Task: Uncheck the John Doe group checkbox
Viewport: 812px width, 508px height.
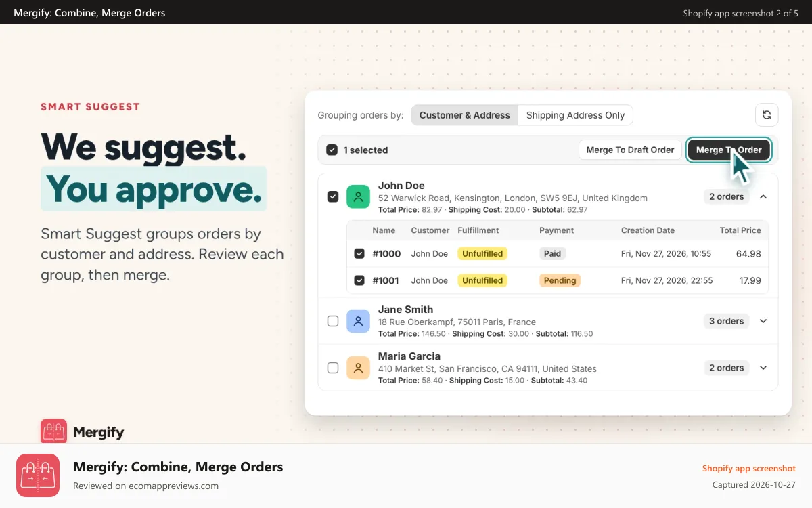Action: click(333, 196)
